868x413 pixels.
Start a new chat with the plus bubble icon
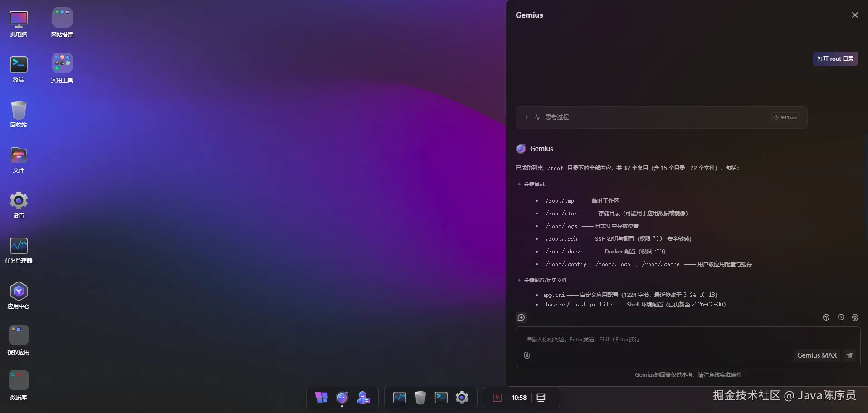coord(521,317)
